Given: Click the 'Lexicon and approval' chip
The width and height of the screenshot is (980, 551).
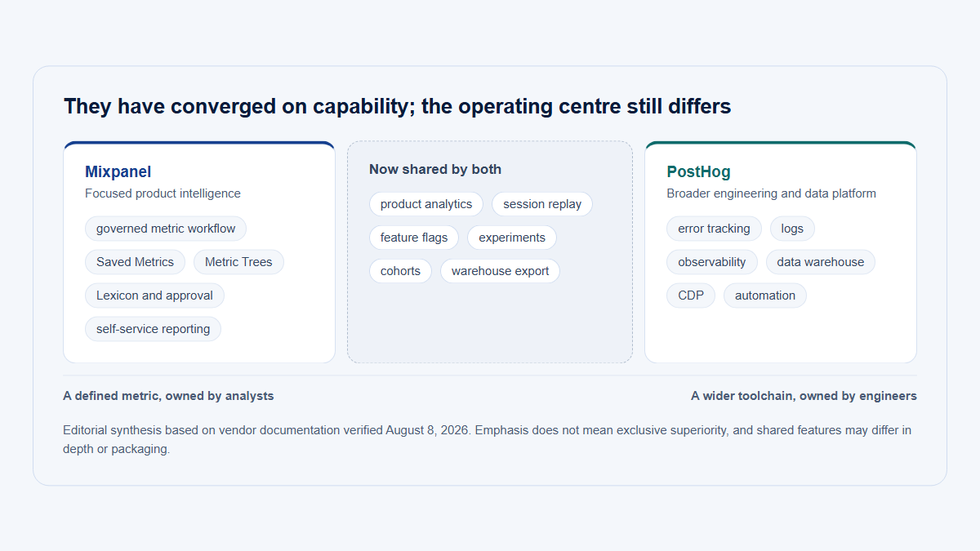Looking at the screenshot, I should click(x=154, y=295).
